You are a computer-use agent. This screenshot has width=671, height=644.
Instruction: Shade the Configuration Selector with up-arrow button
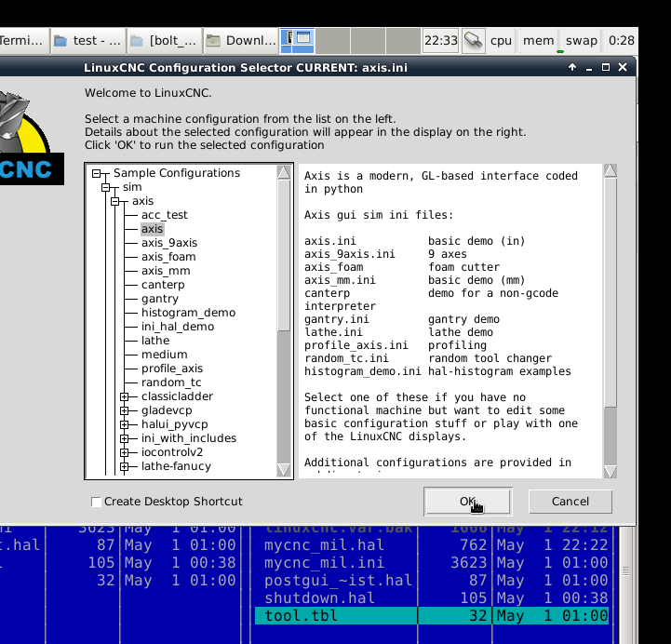tap(572, 67)
